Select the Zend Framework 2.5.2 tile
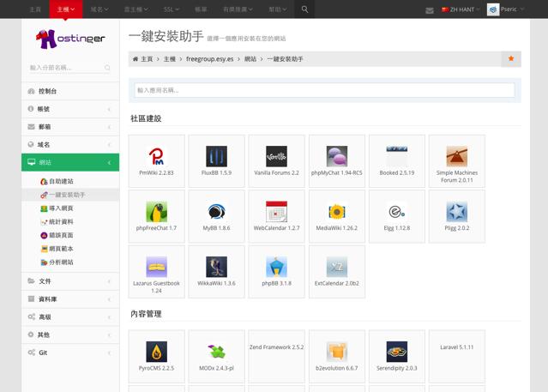Screen dimensions: 548x392 276,356
